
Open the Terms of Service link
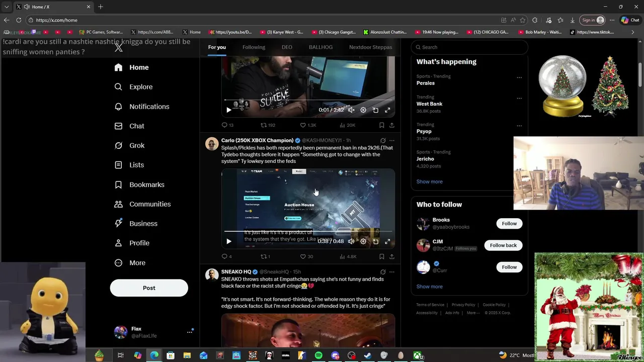(x=430, y=305)
